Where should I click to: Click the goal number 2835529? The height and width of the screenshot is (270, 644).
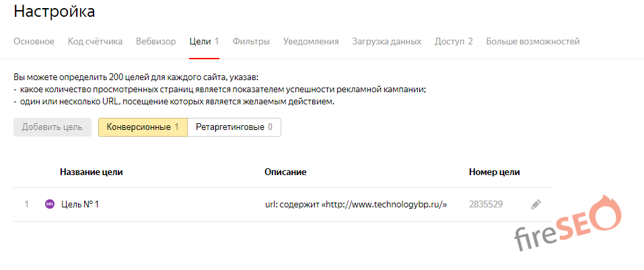tap(486, 204)
